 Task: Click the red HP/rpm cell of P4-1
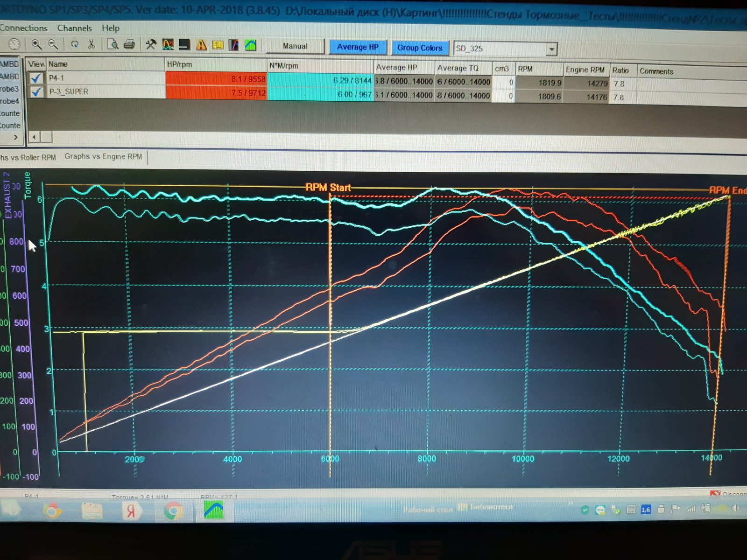point(216,79)
